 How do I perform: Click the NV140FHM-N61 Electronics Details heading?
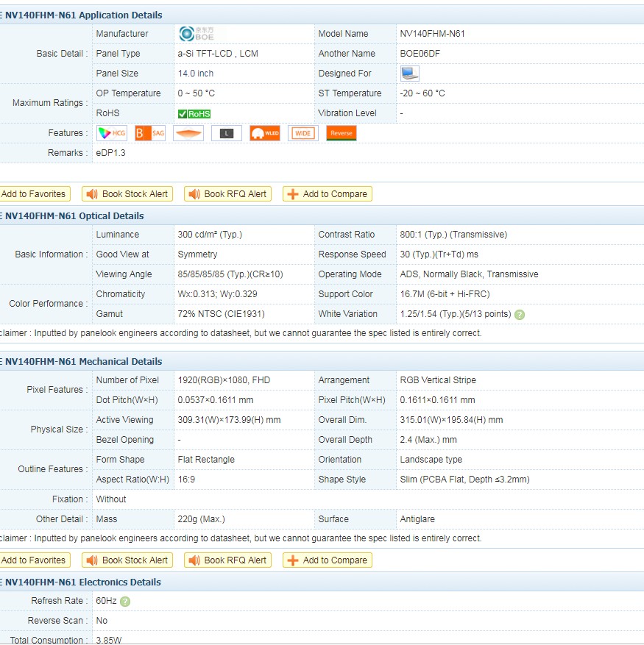pos(83,582)
